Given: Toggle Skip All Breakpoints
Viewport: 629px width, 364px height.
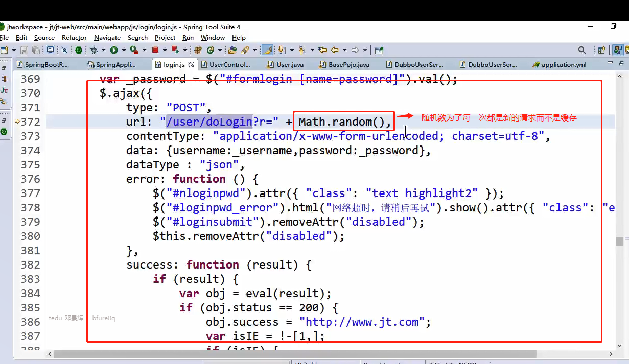Looking at the screenshot, I should tap(64, 50).
